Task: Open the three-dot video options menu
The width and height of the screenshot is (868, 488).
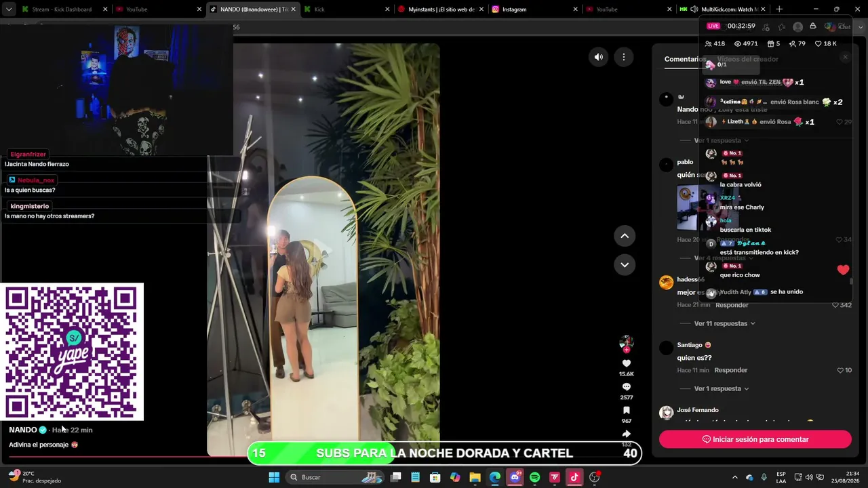Action: pos(624,57)
